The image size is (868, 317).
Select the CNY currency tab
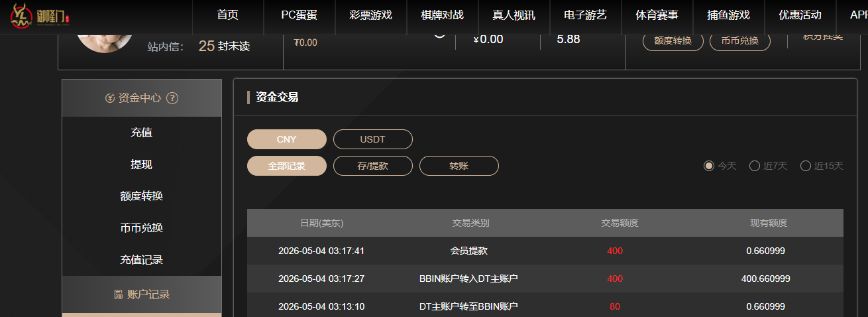click(x=287, y=139)
